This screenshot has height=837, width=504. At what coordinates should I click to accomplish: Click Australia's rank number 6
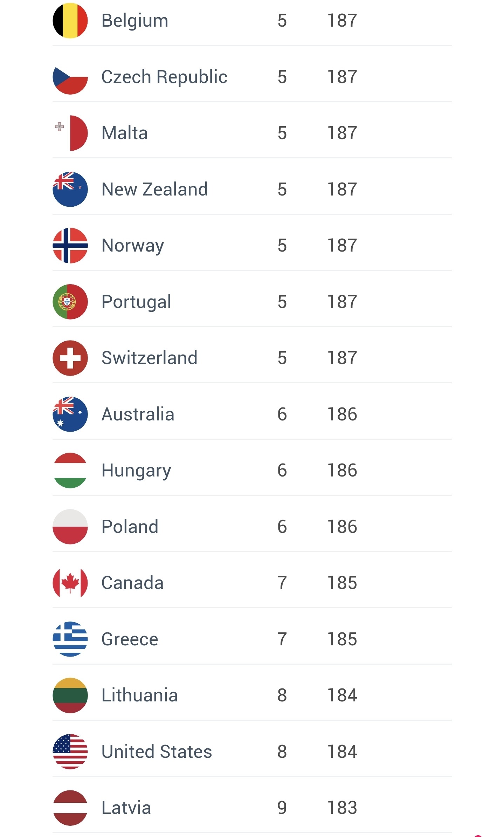tap(282, 414)
